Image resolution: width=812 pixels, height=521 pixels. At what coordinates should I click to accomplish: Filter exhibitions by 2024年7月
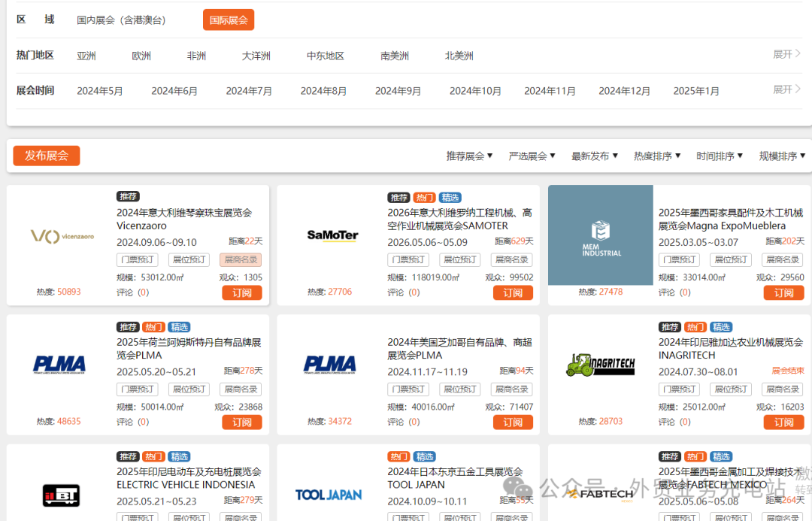click(249, 91)
